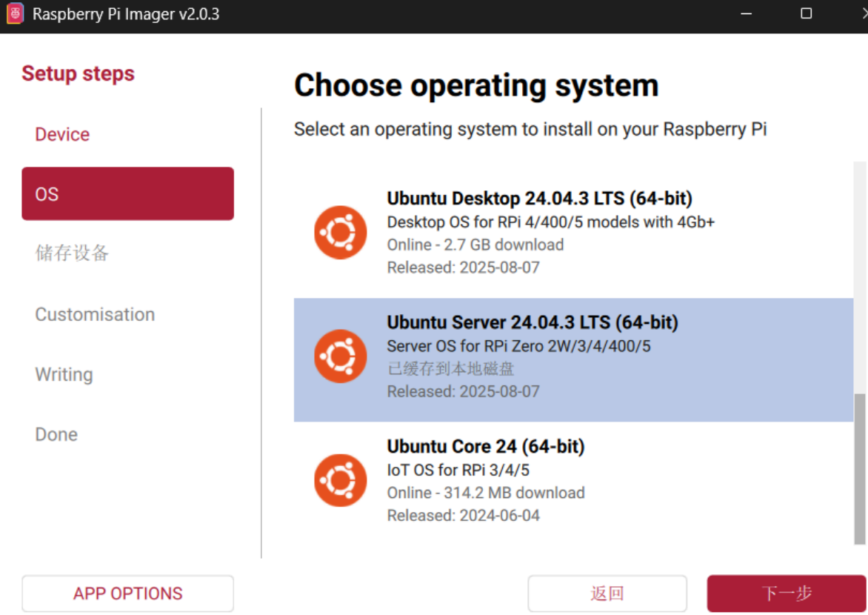Click the 返回 back button
This screenshot has height=615, width=868.
pyautogui.click(x=607, y=594)
